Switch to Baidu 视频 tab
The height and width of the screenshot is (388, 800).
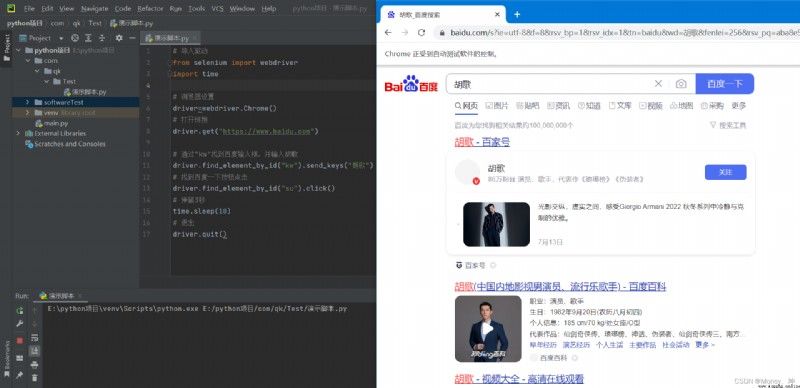click(x=651, y=106)
